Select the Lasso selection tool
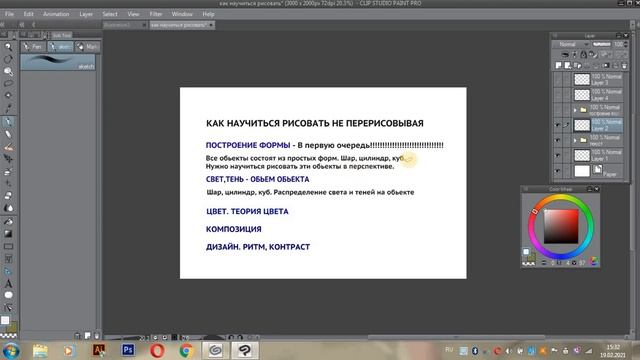The height and width of the screenshot is (360, 640). (x=8, y=84)
